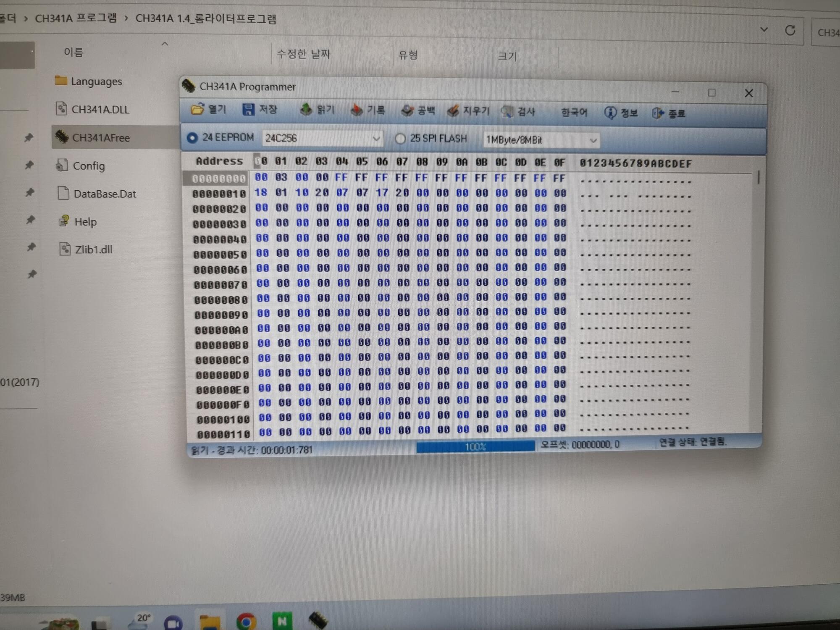Click the Info (정보) icon
Image resolution: width=840 pixels, height=630 pixels.
(610, 113)
